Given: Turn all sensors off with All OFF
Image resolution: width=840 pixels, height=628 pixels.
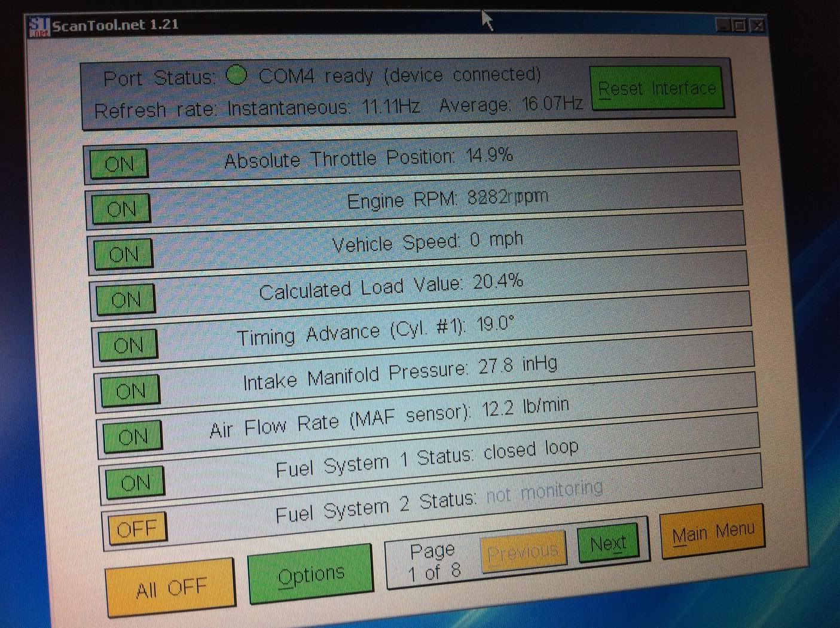Looking at the screenshot, I should 171,588.
